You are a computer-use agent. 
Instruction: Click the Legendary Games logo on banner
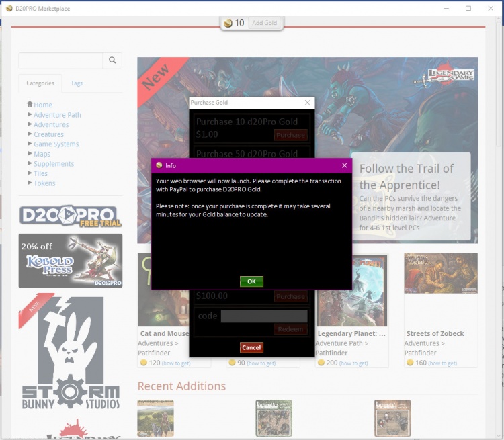[445, 76]
